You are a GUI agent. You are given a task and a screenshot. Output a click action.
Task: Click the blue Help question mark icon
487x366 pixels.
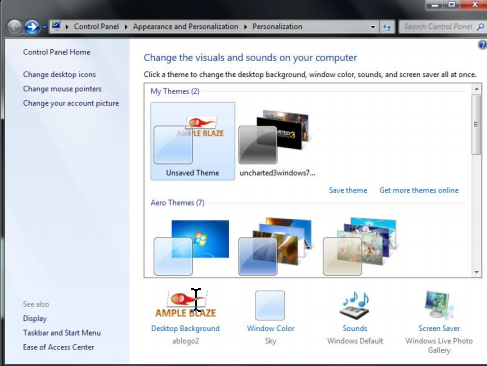coord(482,45)
